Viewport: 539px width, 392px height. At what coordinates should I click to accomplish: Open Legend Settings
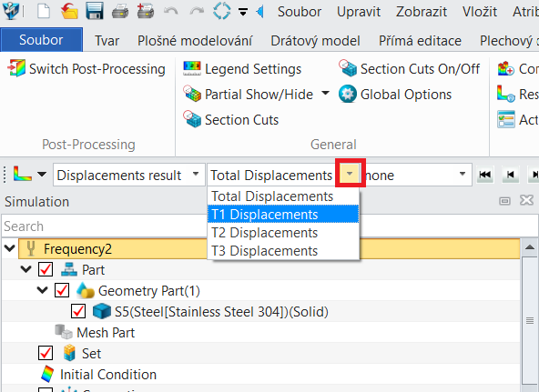coord(242,69)
